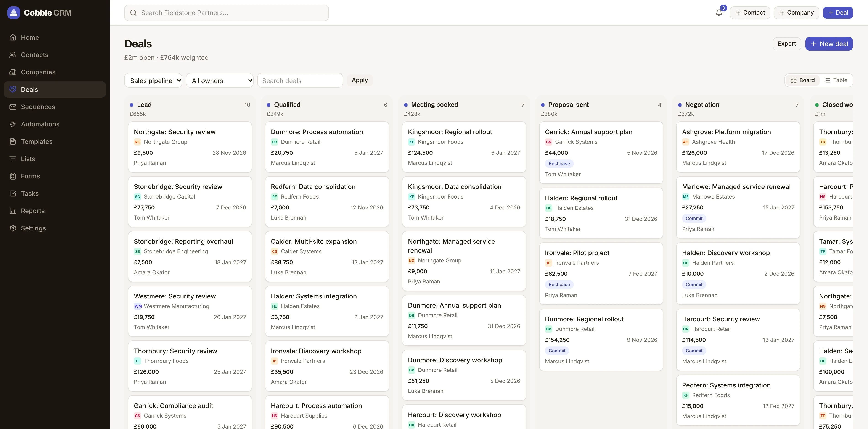Open Lists from the sidebar

tap(55, 159)
